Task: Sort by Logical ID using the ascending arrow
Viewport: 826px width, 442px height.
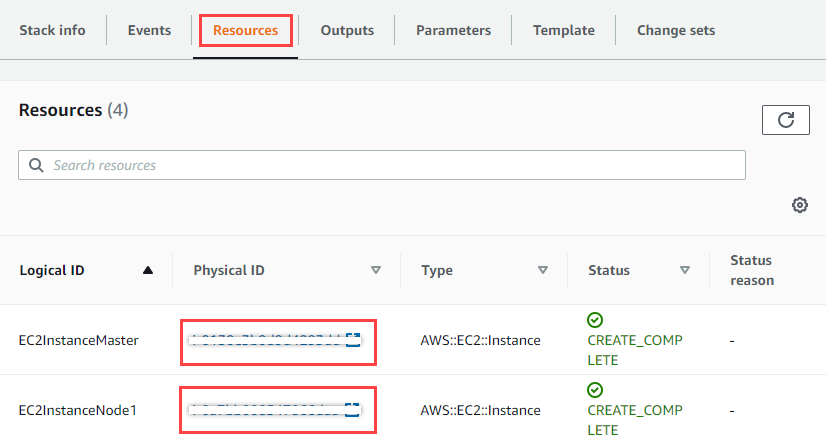Action: [x=148, y=270]
